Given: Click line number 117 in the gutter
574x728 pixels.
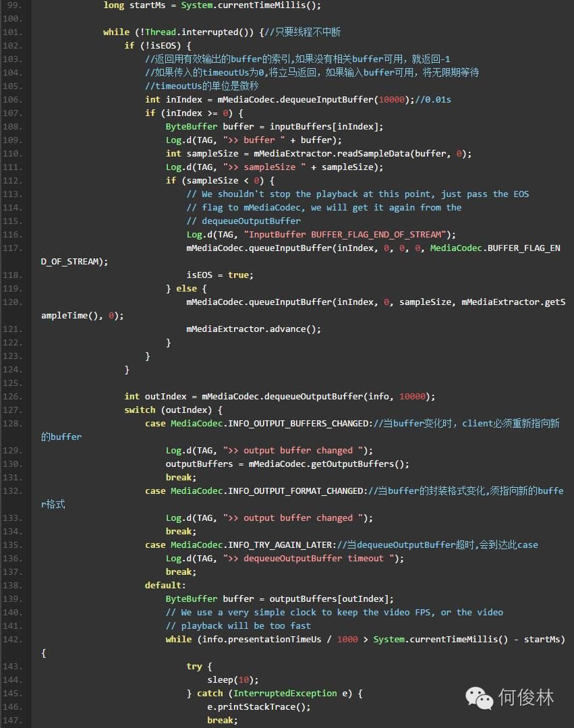Looking at the screenshot, I should (x=13, y=248).
